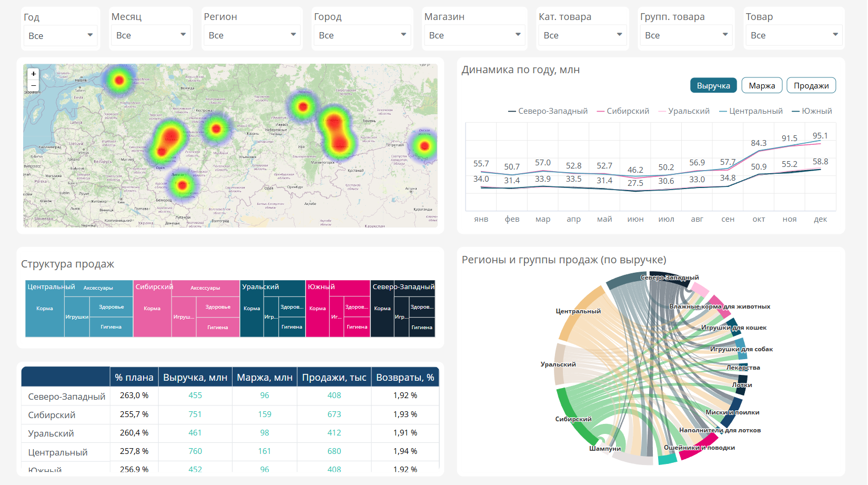
Task: Click the Северо-Западный row label in table
Action: (66, 397)
